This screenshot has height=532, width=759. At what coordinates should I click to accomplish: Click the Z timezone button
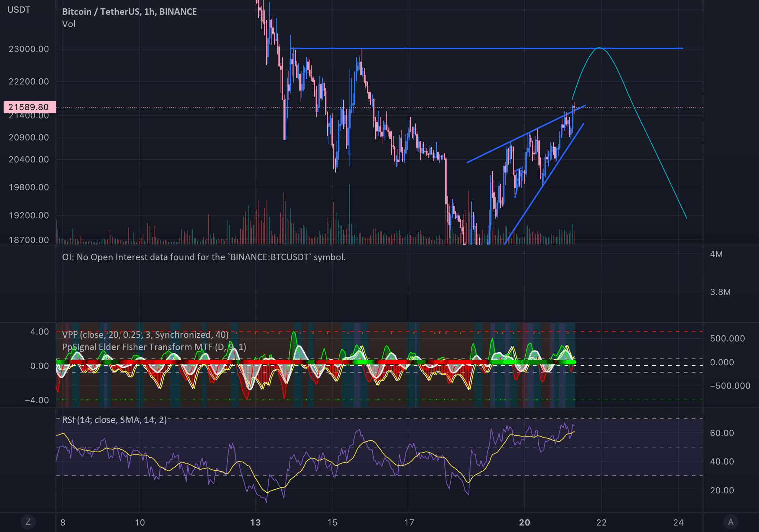coord(28,522)
